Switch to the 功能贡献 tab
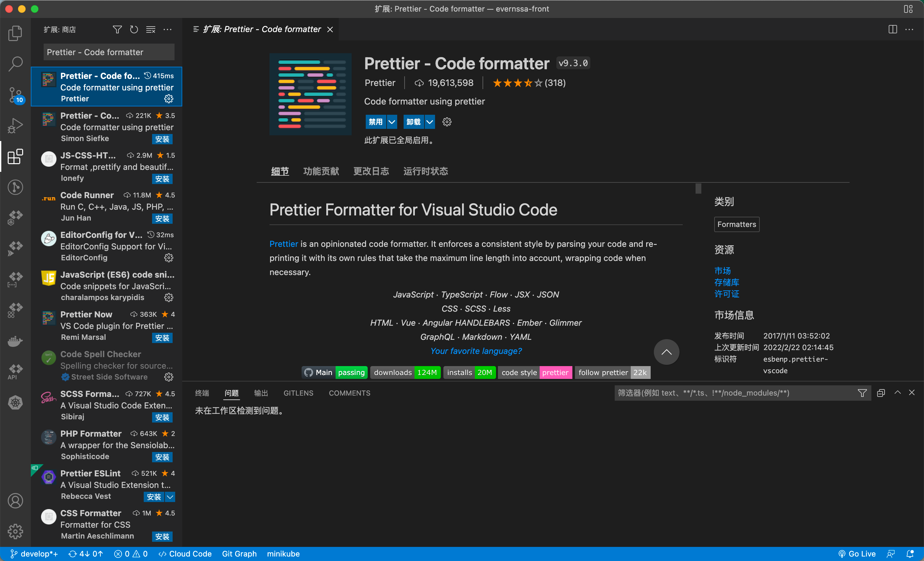Viewport: 924px width, 561px height. 321,171
